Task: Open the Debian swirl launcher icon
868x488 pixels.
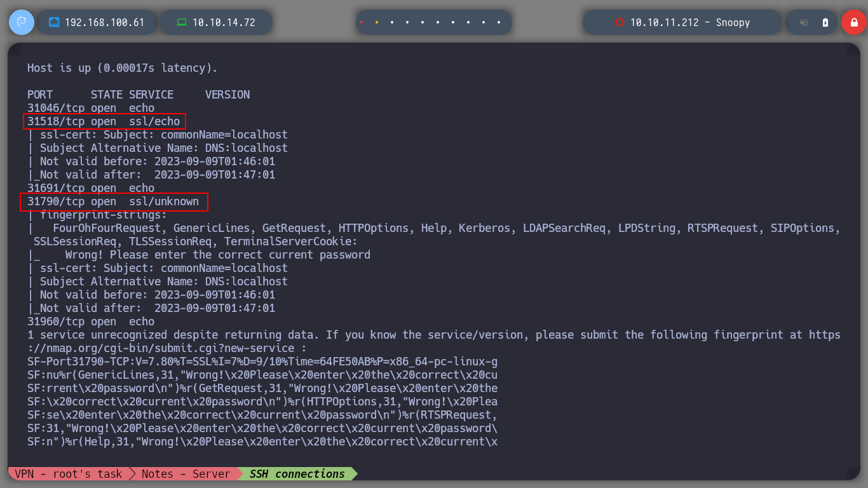Action: [x=21, y=22]
